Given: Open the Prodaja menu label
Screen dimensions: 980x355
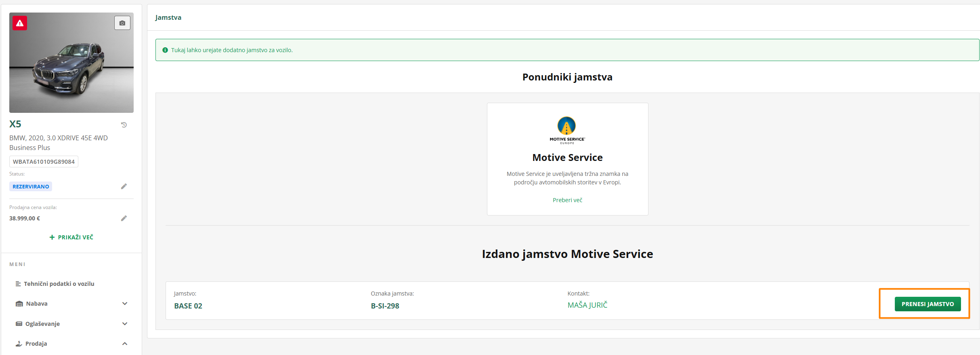Looking at the screenshot, I should pyautogui.click(x=36, y=344).
